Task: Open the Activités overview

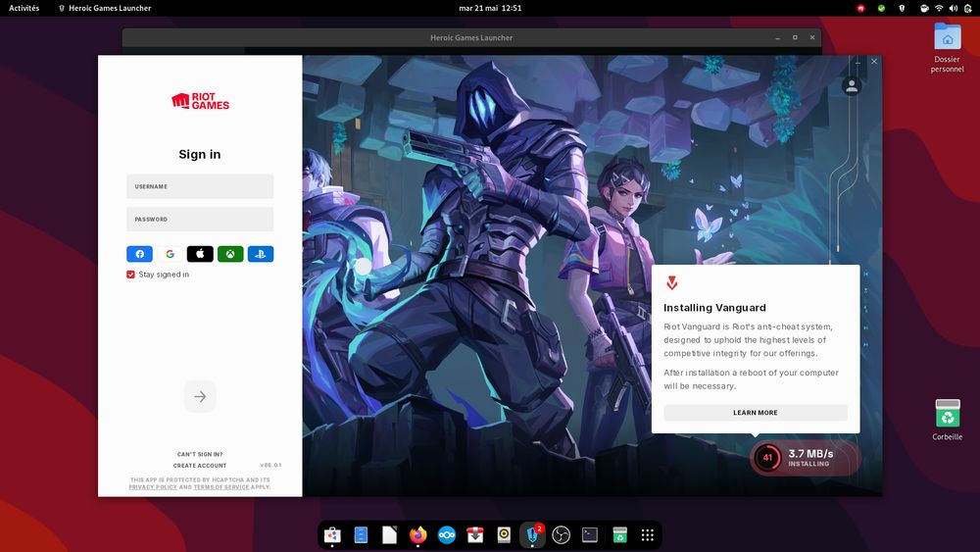Action: click(24, 8)
